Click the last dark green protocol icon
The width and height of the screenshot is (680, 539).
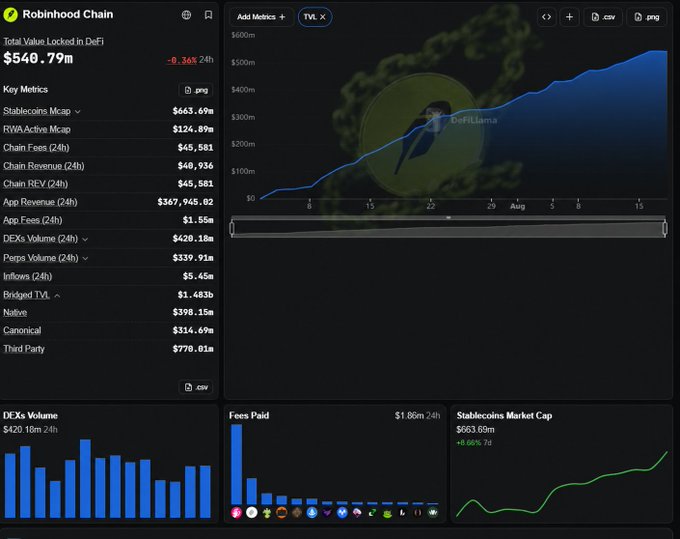[x=432, y=513]
